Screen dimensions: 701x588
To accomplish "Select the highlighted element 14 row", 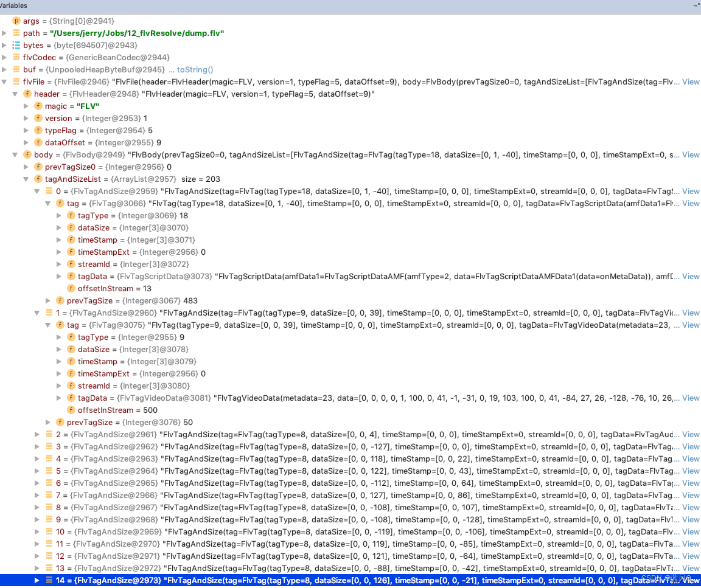I will click(x=243, y=580).
